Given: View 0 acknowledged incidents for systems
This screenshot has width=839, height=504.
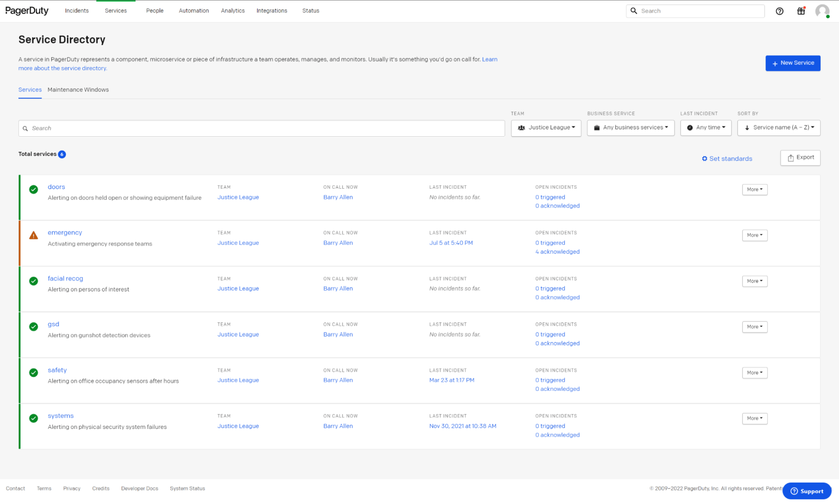Looking at the screenshot, I should (x=558, y=435).
